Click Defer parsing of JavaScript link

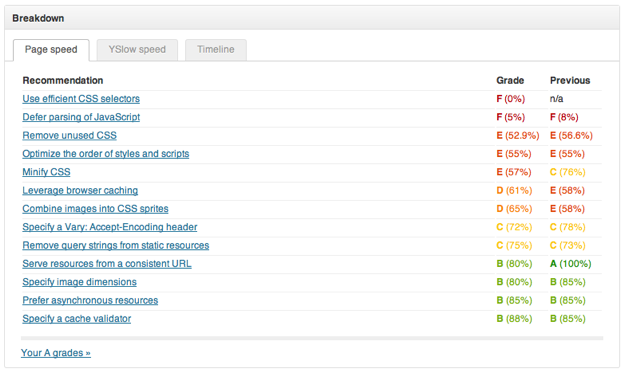click(x=81, y=117)
